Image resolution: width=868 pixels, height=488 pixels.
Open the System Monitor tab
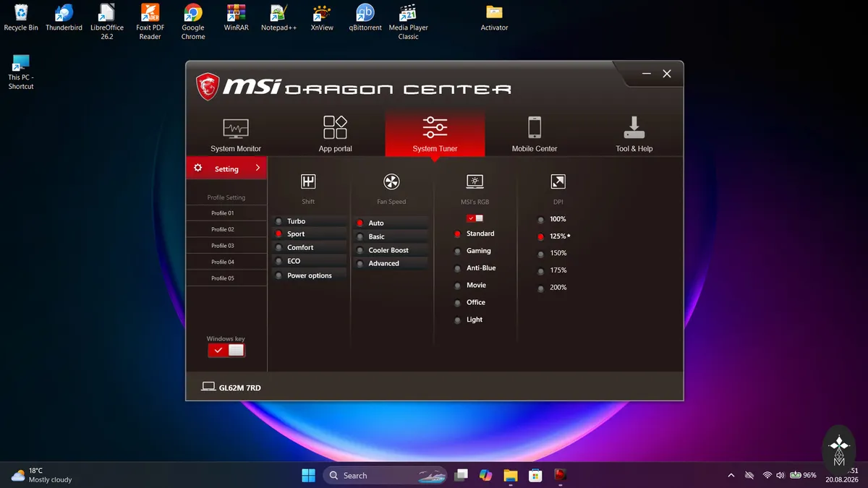pos(236,134)
